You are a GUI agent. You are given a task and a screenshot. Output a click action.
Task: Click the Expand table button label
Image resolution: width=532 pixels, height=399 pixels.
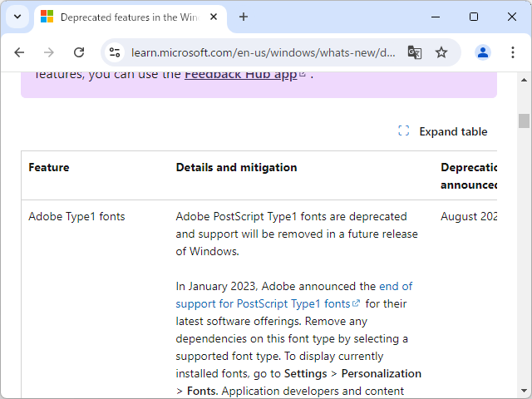pyautogui.click(x=453, y=131)
